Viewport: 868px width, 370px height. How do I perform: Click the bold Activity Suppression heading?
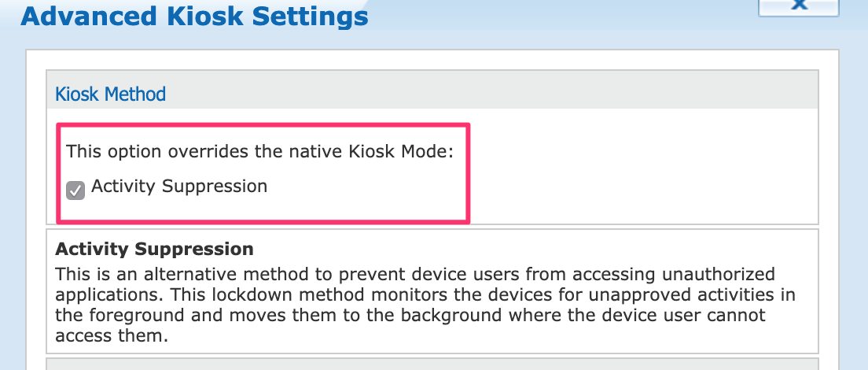pyautogui.click(x=154, y=250)
